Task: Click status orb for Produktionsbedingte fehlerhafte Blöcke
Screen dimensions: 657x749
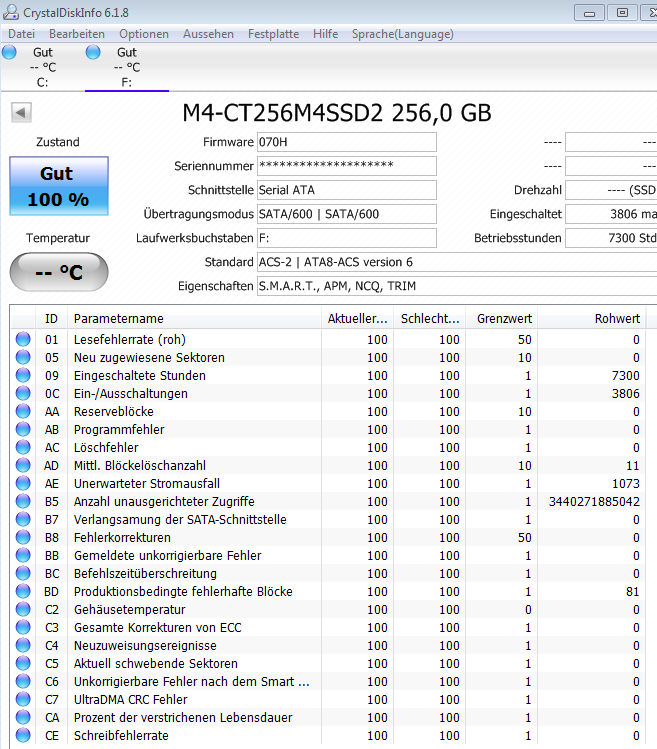Action: pyautogui.click(x=23, y=591)
